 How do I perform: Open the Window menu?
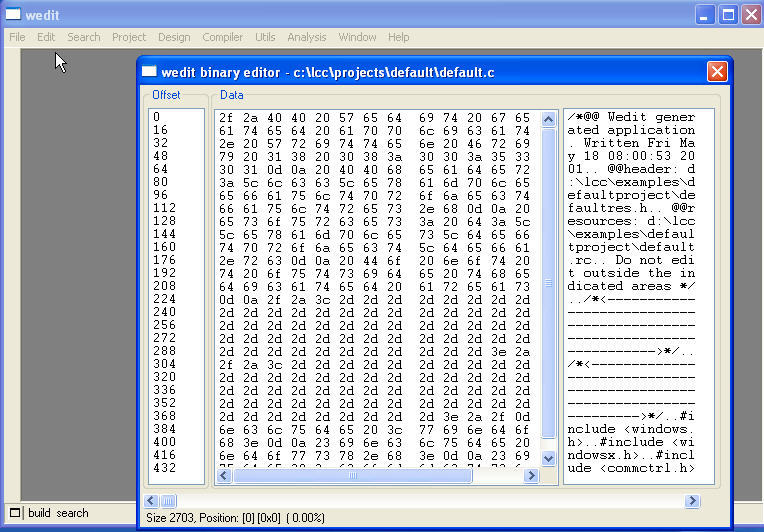pyautogui.click(x=357, y=37)
